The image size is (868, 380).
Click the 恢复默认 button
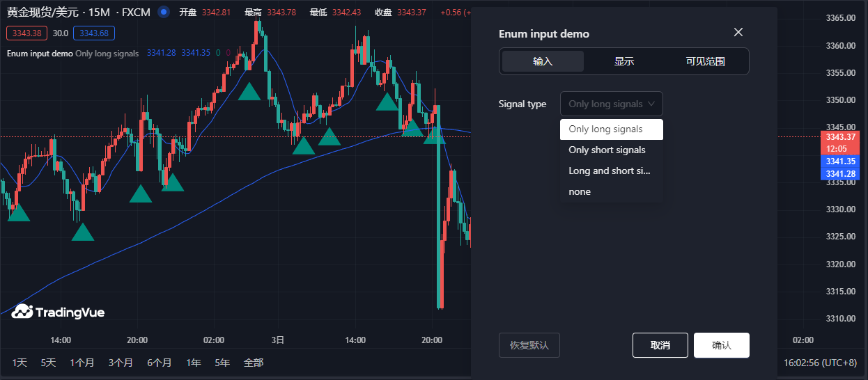coord(529,345)
